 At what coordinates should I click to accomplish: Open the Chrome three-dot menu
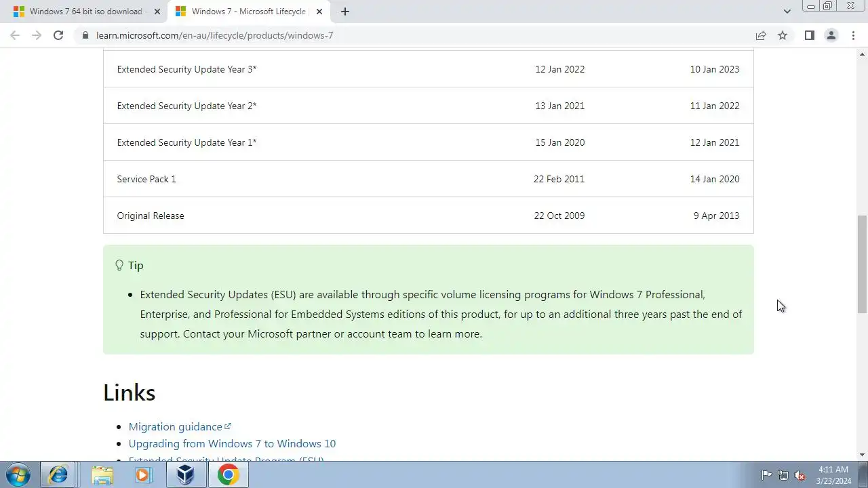click(x=853, y=35)
